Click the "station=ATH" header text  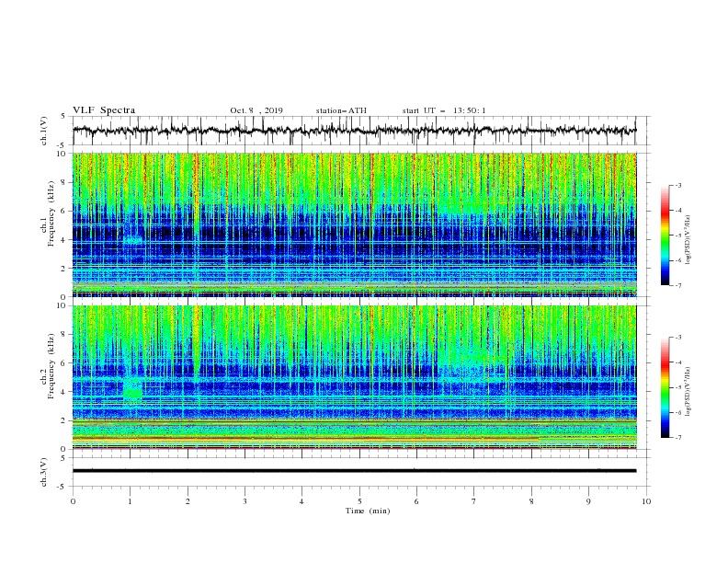coord(341,110)
